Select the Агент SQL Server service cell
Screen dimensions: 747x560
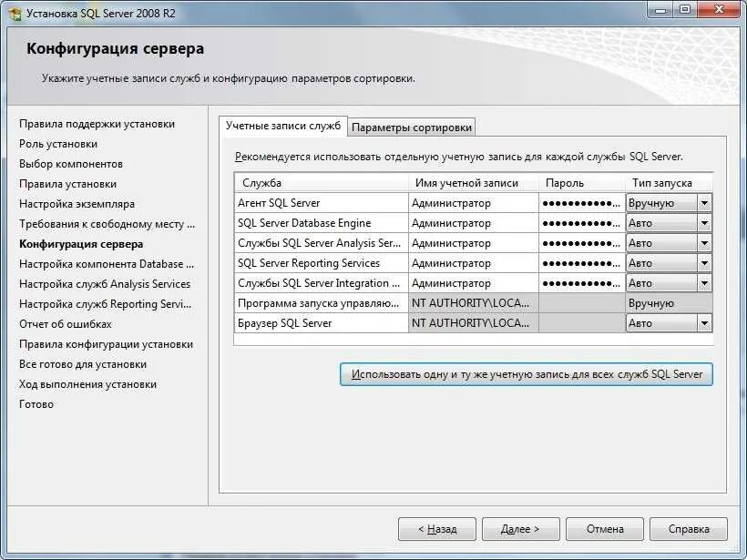[x=322, y=203]
